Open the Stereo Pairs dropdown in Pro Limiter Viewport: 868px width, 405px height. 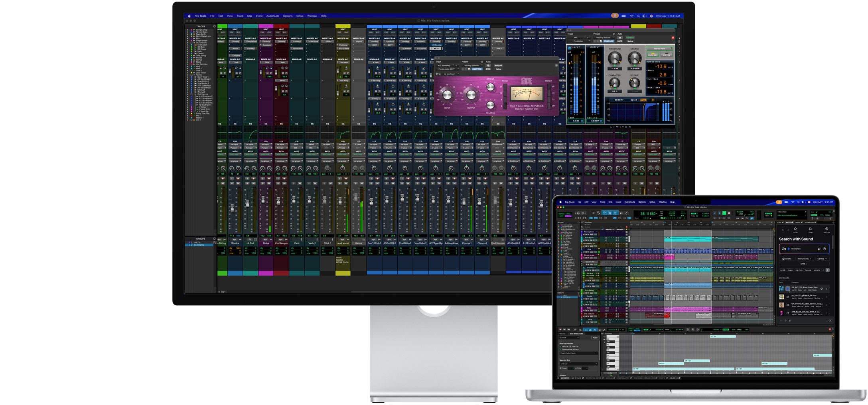click(659, 49)
